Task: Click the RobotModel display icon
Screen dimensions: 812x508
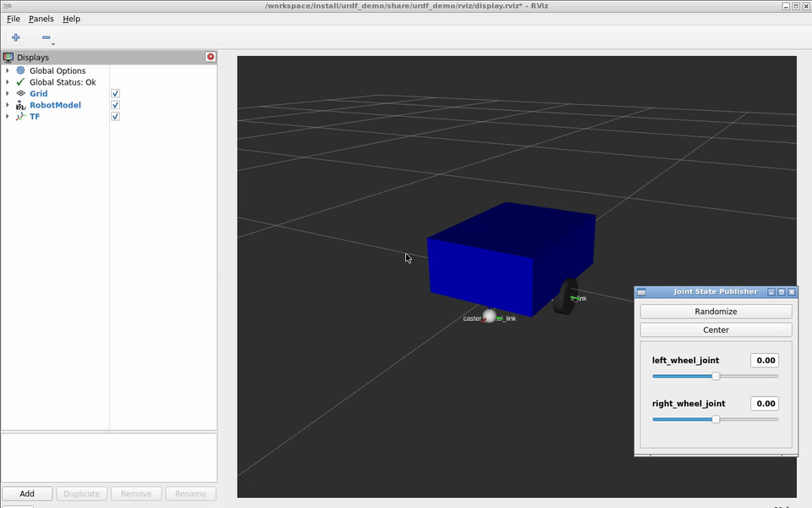Action: coord(20,105)
